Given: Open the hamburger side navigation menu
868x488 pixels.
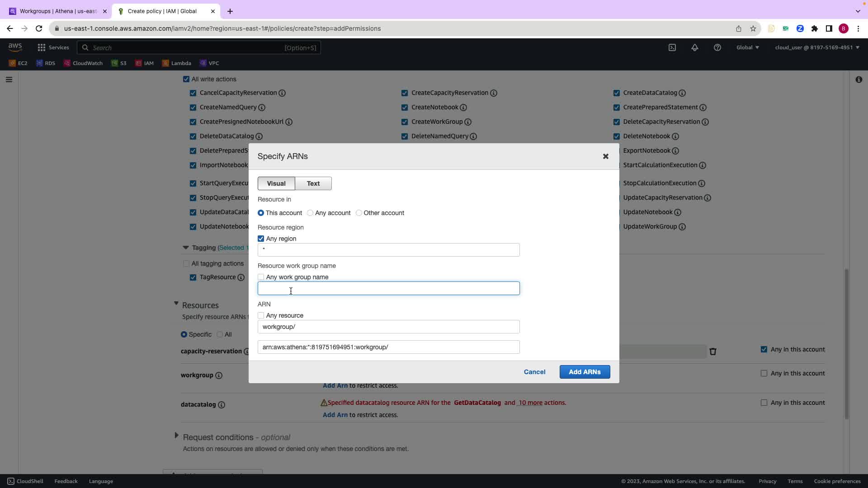Looking at the screenshot, I should tap(9, 80).
